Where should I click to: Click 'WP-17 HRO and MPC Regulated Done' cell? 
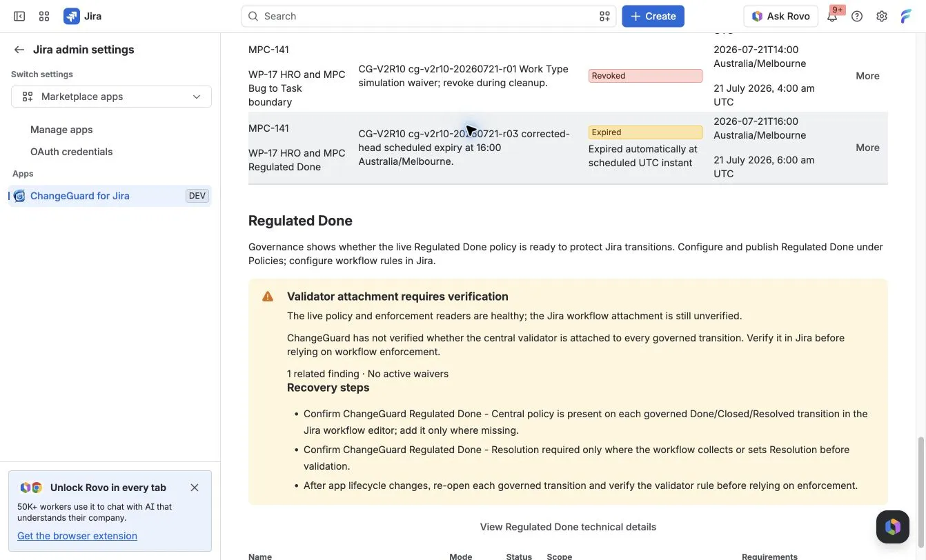[x=297, y=160]
